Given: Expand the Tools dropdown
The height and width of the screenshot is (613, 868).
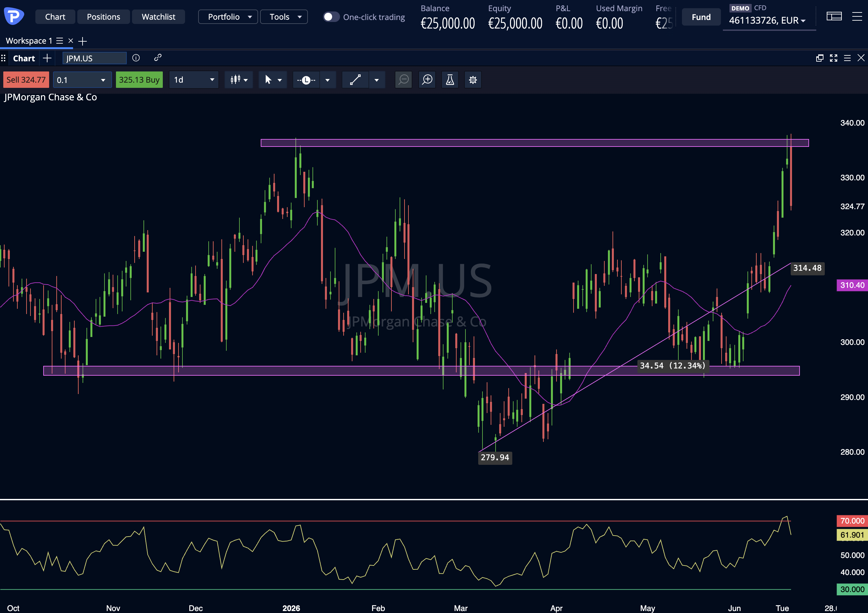Looking at the screenshot, I should (284, 17).
